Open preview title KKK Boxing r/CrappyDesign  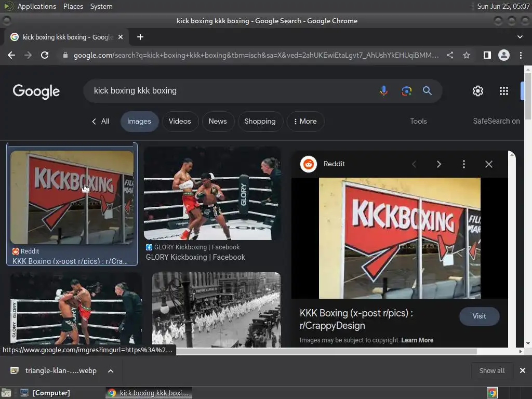356,320
